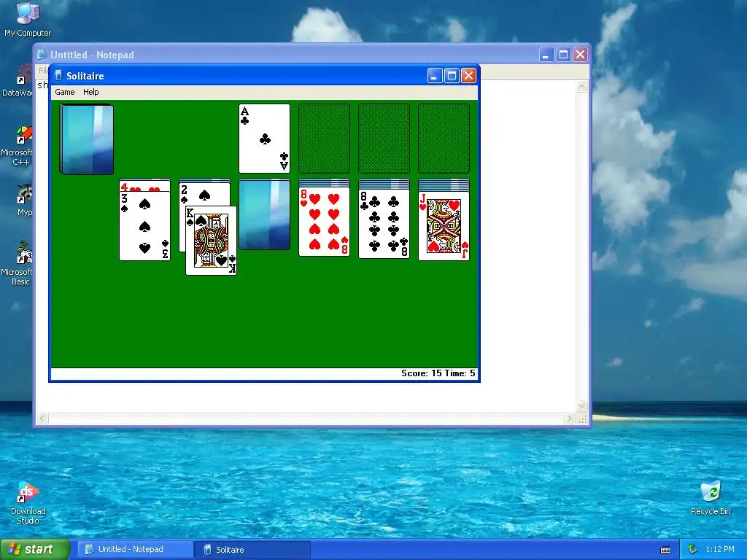Click Notepad's horizontal scrollbar left arrow
747x560 pixels.
[x=42, y=419]
